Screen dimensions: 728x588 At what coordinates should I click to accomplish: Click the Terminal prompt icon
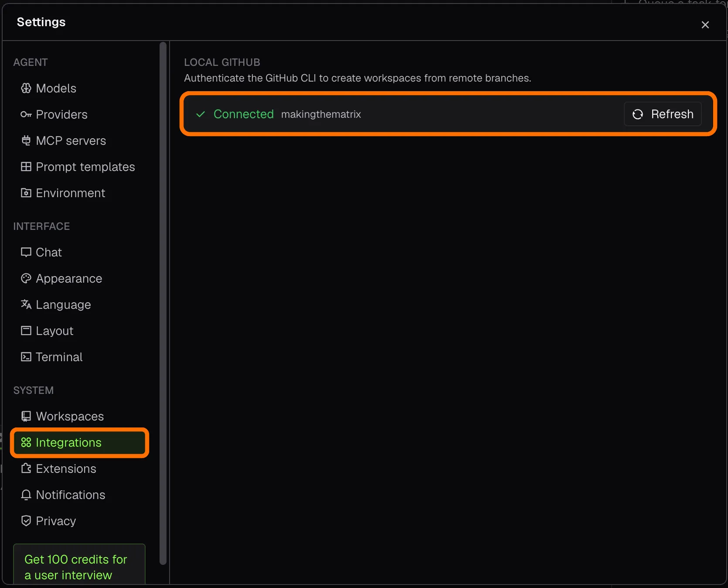tap(26, 357)
